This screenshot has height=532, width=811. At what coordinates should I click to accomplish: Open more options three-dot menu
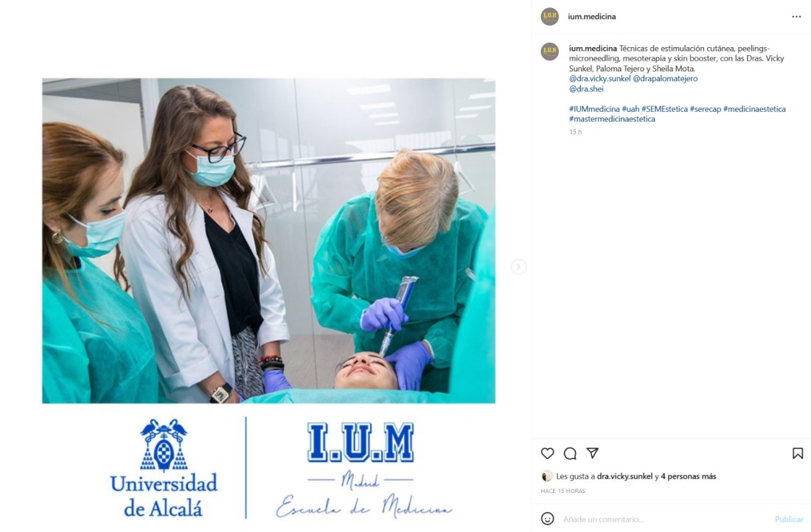click(796, 16)
